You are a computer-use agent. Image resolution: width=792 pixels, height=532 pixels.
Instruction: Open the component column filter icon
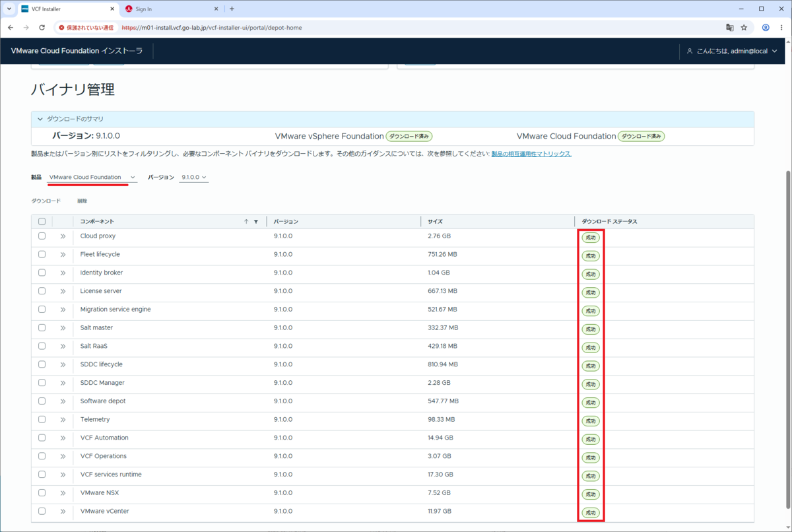tap(256, 222)
